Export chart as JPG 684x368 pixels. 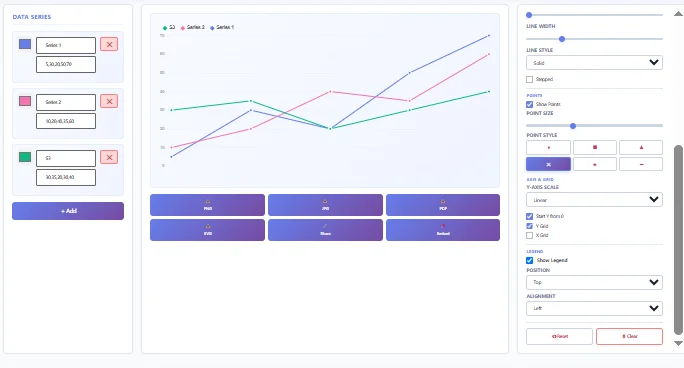(325, 205)
